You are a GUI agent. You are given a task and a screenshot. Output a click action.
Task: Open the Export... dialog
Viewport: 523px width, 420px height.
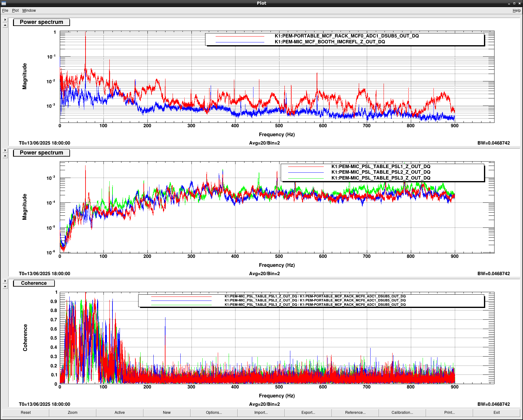(308, 413)
